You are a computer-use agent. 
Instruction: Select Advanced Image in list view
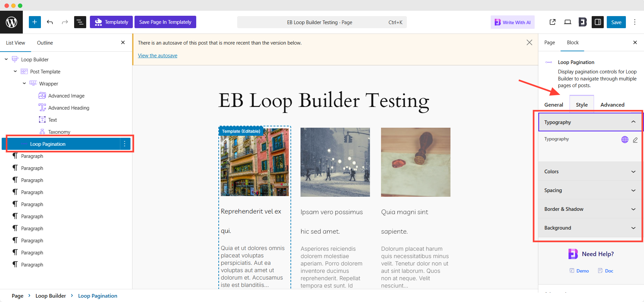(x=66, y=96)
